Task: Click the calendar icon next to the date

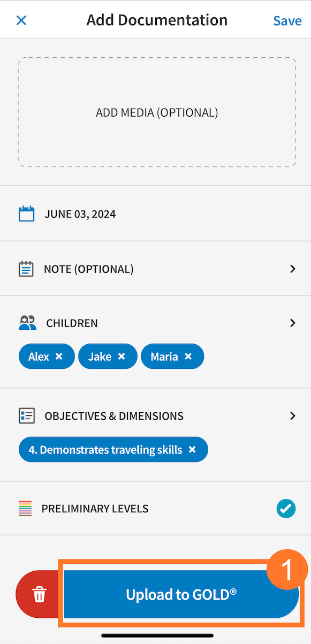Action: pos(26,213)
